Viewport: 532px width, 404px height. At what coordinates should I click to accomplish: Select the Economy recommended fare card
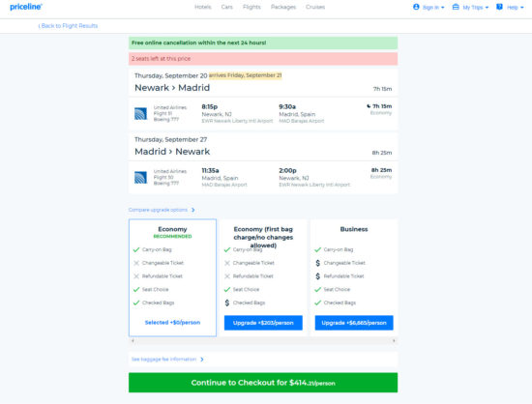pyautogui.click(x=172, y=277)
